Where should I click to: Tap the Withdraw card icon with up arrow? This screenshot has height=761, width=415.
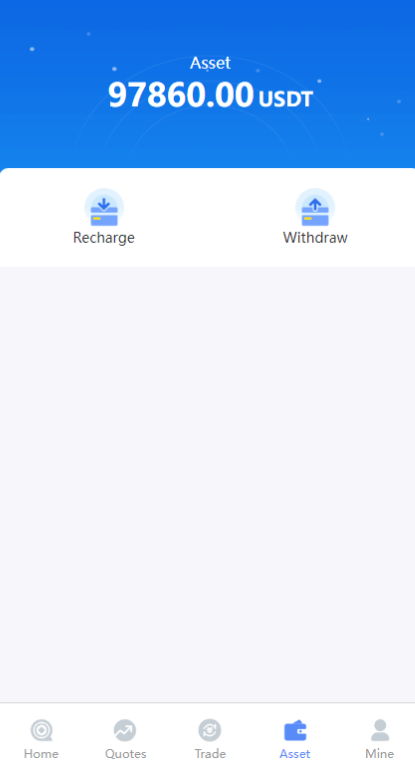point(315,208)
